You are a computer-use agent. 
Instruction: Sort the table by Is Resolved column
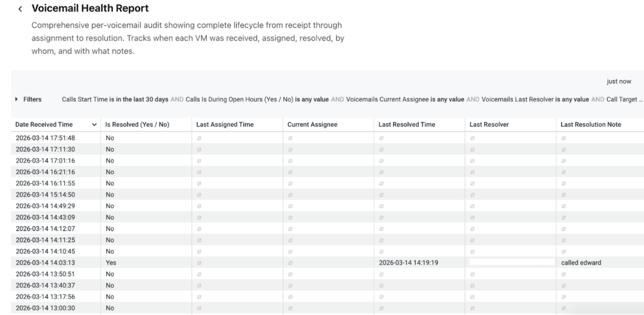[137, 125]
